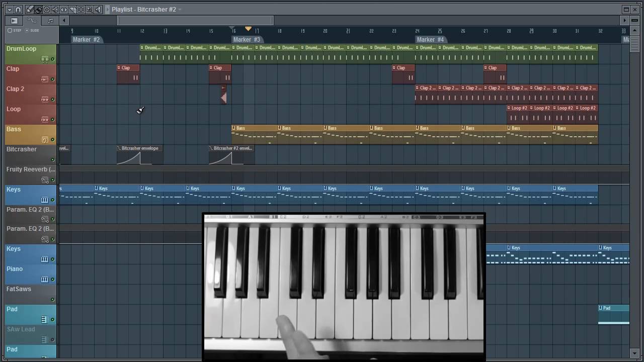Mute the Bitcrasher track LED
Viewport: 644px width, 362px height.
point(52,160)
